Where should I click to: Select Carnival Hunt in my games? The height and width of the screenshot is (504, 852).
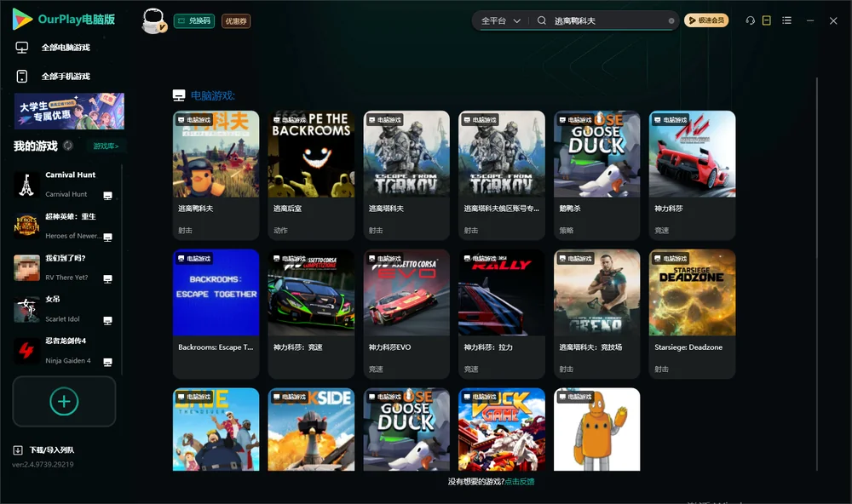click(64, 185)
